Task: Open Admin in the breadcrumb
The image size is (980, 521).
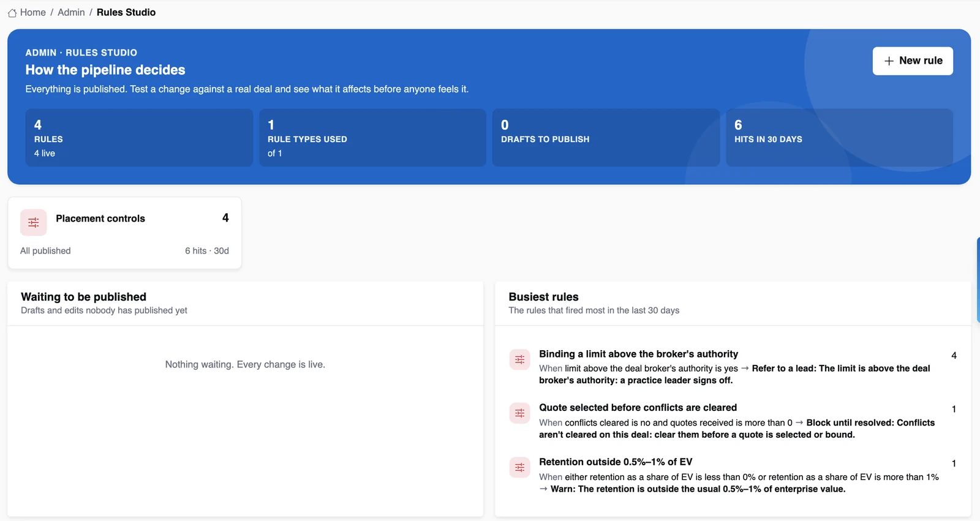Action: [x=71, y=12]
